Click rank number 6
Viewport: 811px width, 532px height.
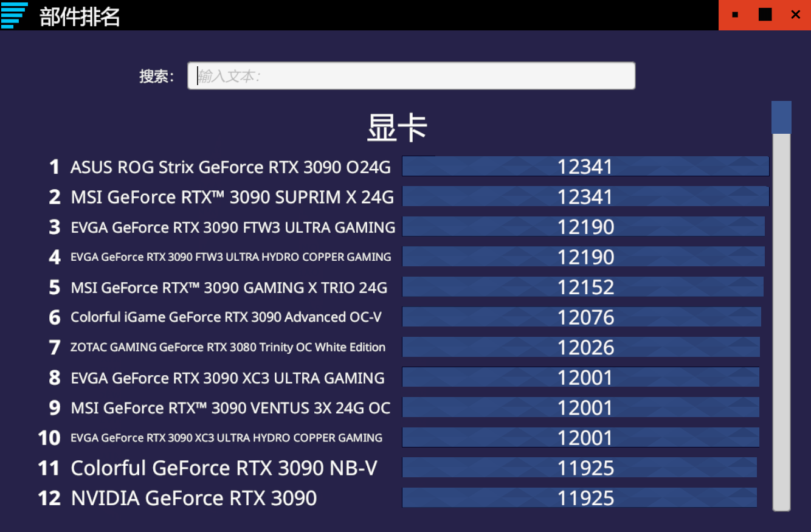55,317
